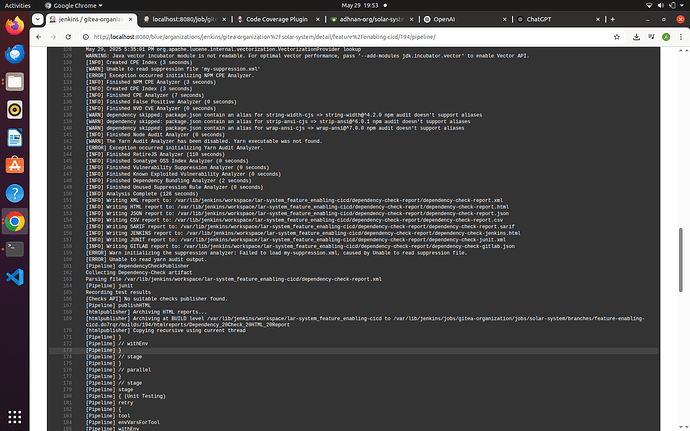
Task: Switch to jenkins / gitea-organization tab
Action: pyautogui.click(x=90, y=19)
